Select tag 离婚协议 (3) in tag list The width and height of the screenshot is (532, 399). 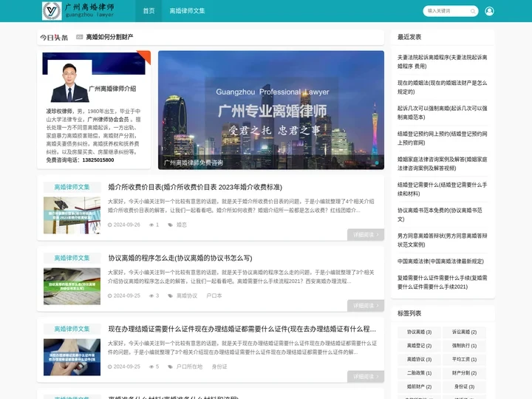click(x=420, y=359)
